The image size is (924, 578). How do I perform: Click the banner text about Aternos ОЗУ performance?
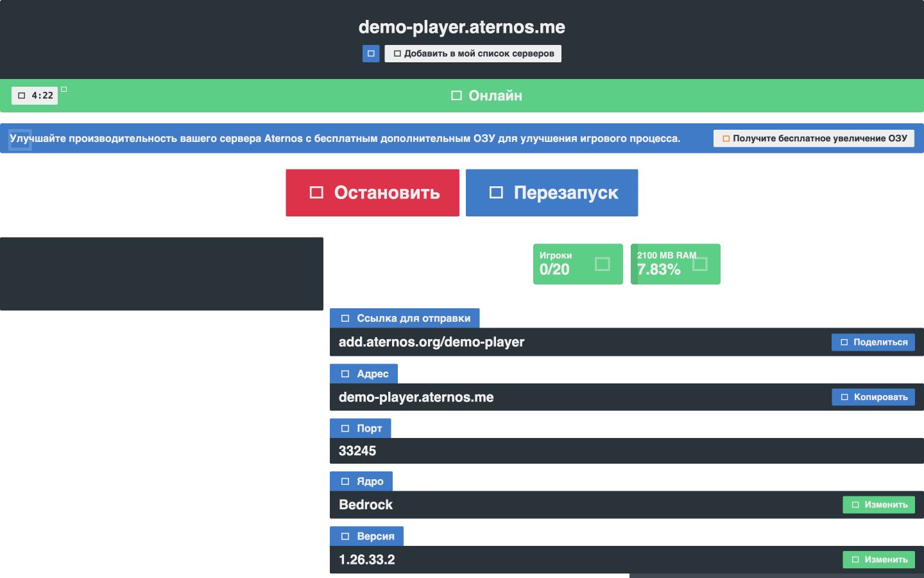tap(345, 138)
